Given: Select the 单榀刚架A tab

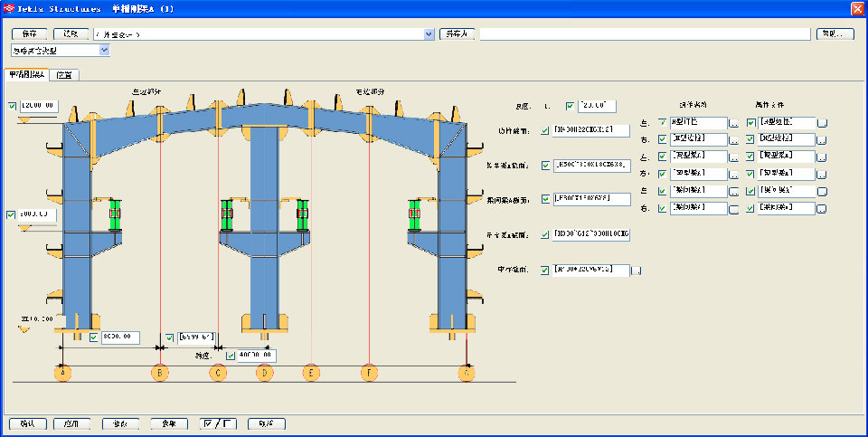Looking at the screenshot, I should 26,74.
